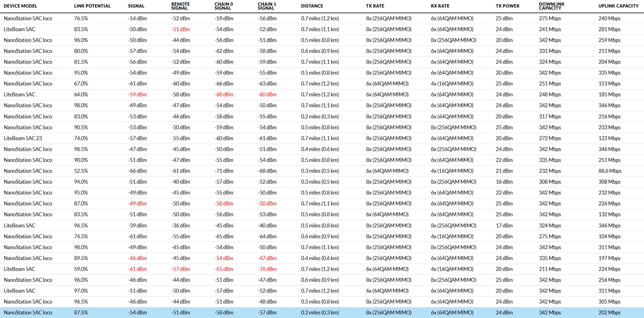Click 87.5% in the highlighted row

pyautogui.click(x=81, y=313)
